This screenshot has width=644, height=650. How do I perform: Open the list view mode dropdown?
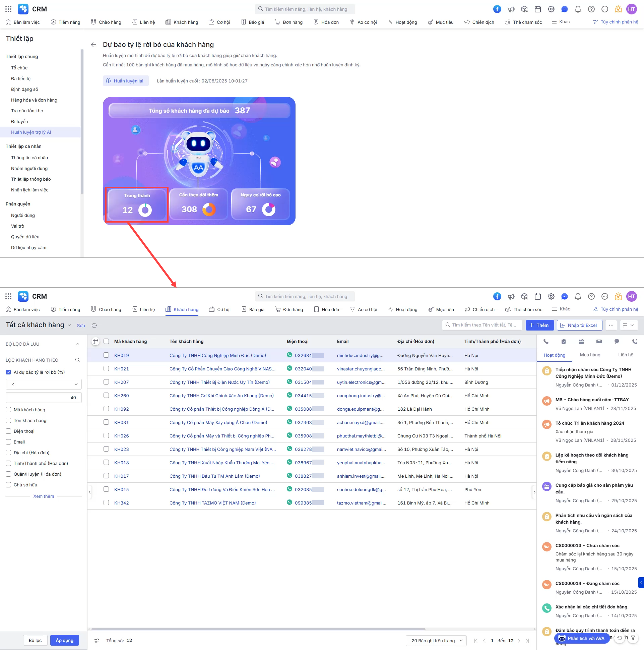point(629,326)
